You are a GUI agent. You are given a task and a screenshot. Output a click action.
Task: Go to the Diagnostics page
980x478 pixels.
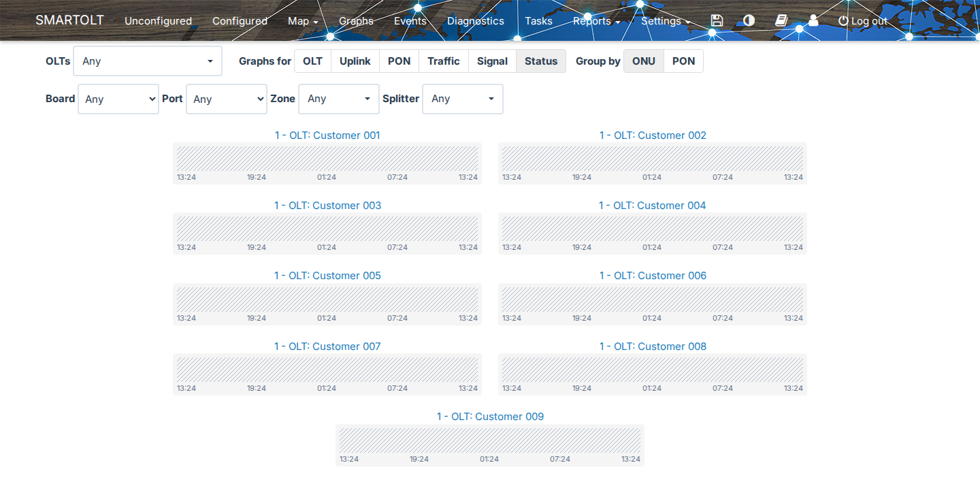(x=476, y=21)
